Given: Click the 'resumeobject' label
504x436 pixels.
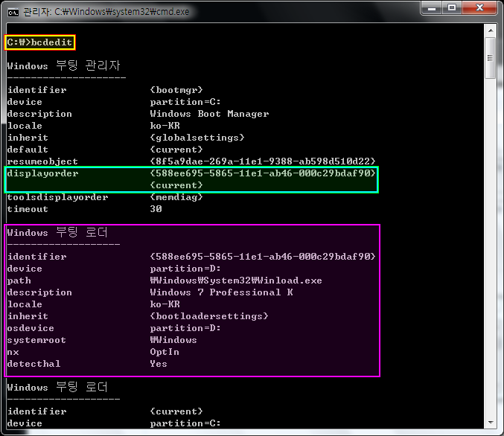Looking at the screenshot, I should tap(42, 161).
